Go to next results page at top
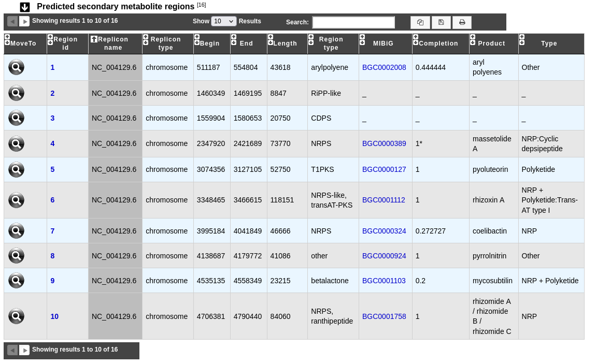Image resolution: width=596 pixels, height=364 pixels. coord(24,21)
